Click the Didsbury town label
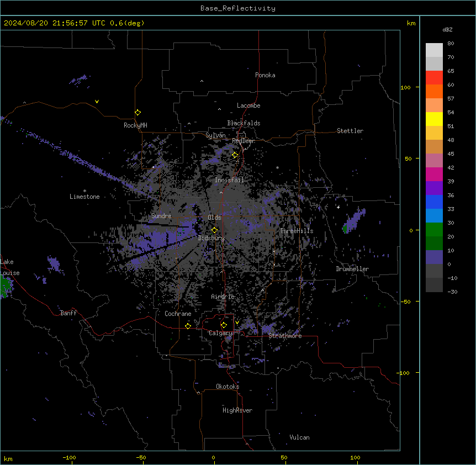The image size is (476, 465). click(211, 238)
